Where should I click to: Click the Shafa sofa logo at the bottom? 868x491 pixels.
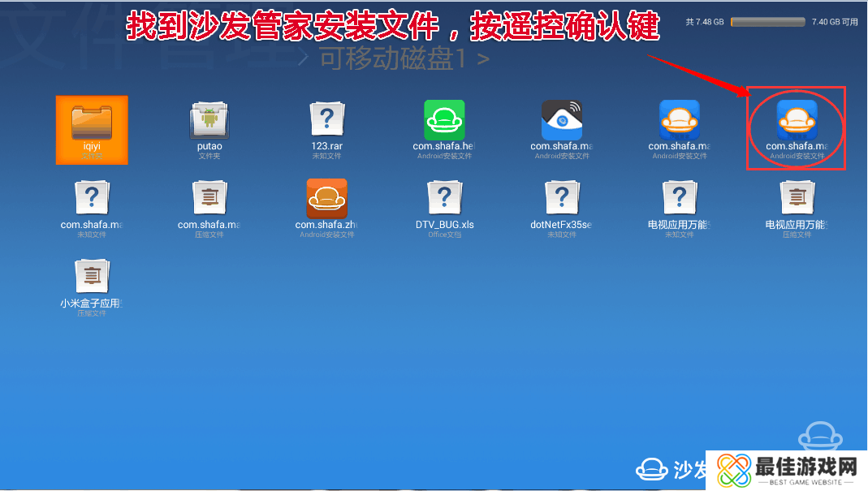pos(651,469)
